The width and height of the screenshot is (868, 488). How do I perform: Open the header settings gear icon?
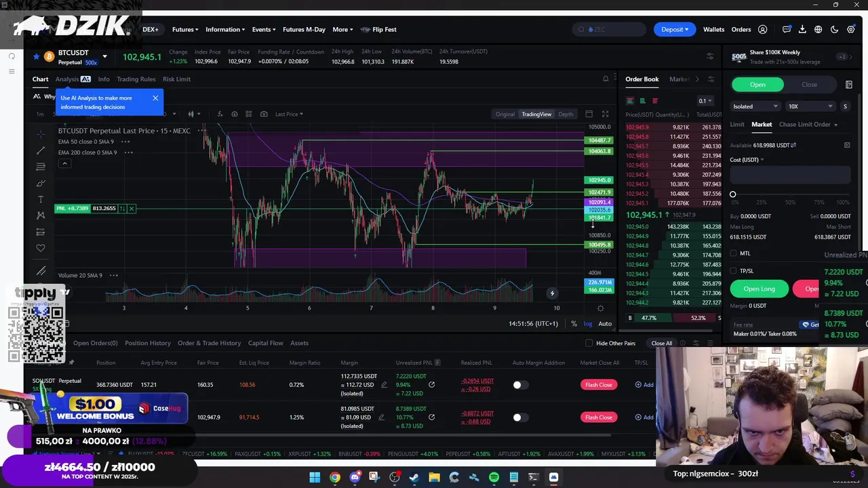pos(851,29)
